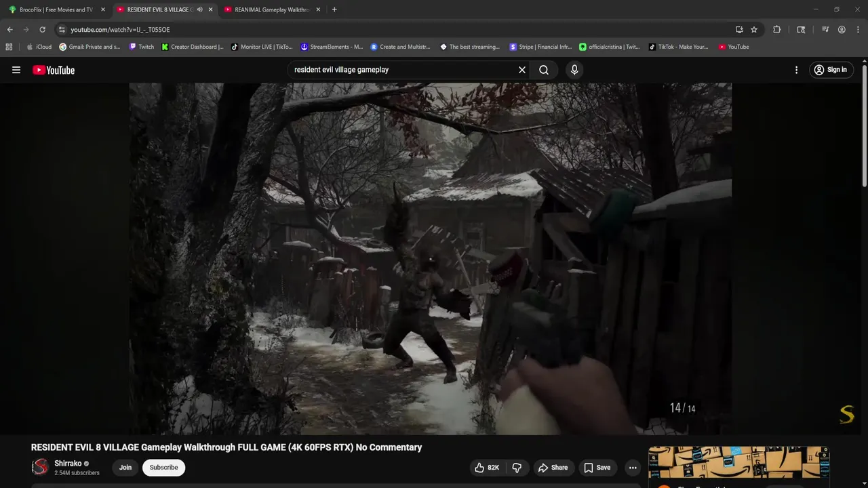868x488 pixels.
Task: Minimize the browser window
Action: click(x=815, y=9)
